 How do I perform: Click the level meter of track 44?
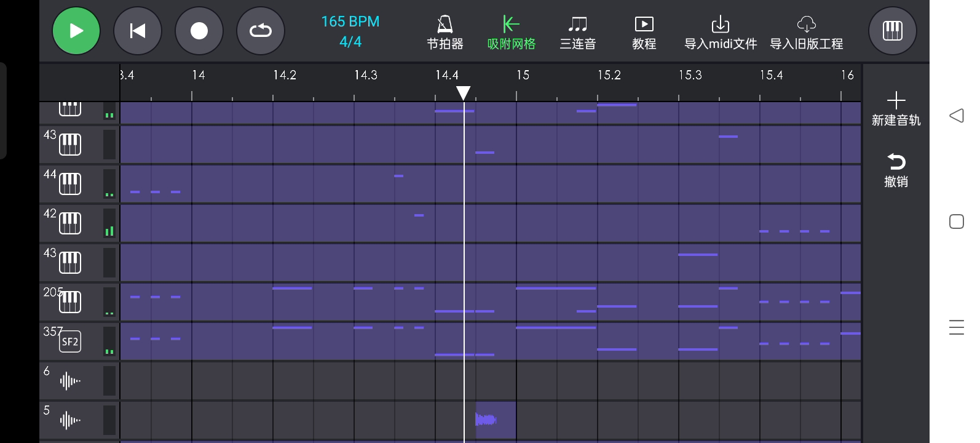pos(109,184)
